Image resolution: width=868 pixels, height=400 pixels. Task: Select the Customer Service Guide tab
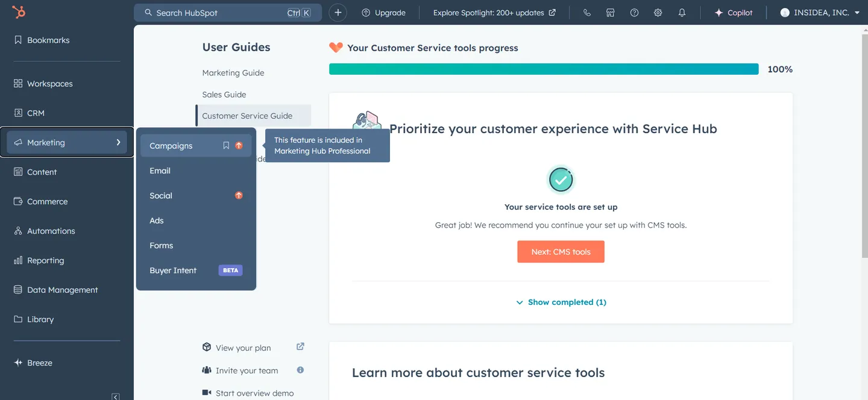253,116
